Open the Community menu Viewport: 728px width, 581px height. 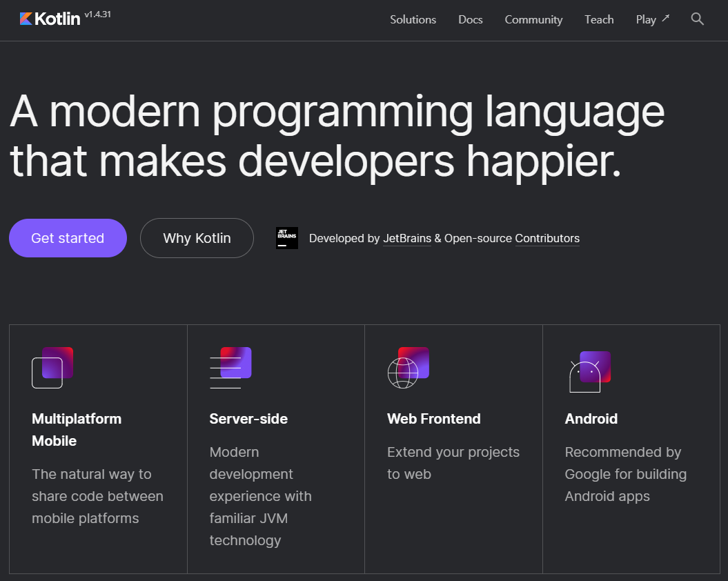coord(533,19)
